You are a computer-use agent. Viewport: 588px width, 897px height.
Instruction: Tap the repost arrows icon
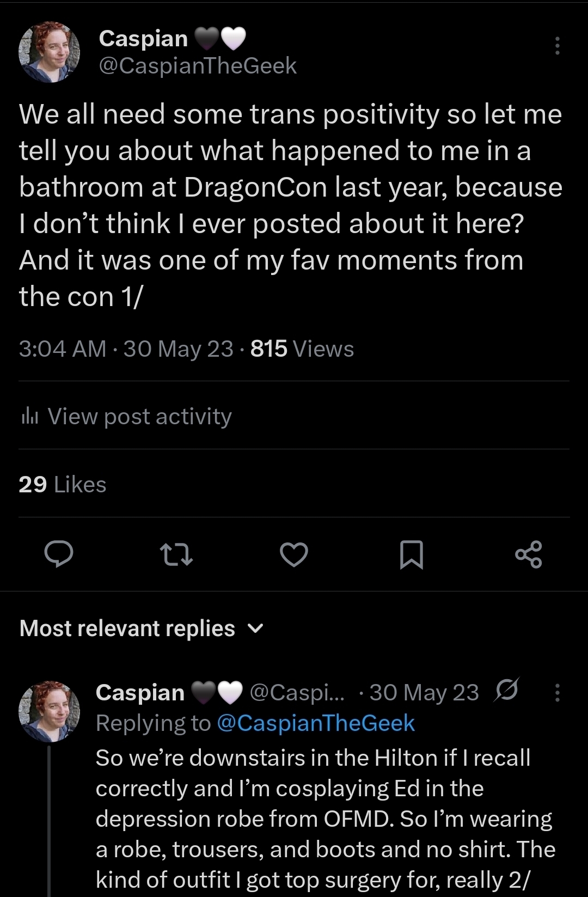click(176, 554)
